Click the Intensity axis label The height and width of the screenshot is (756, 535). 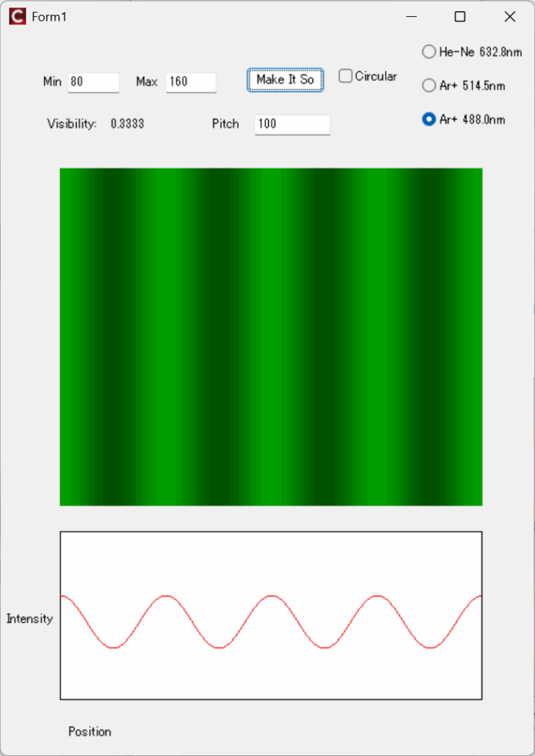[30, 619]
